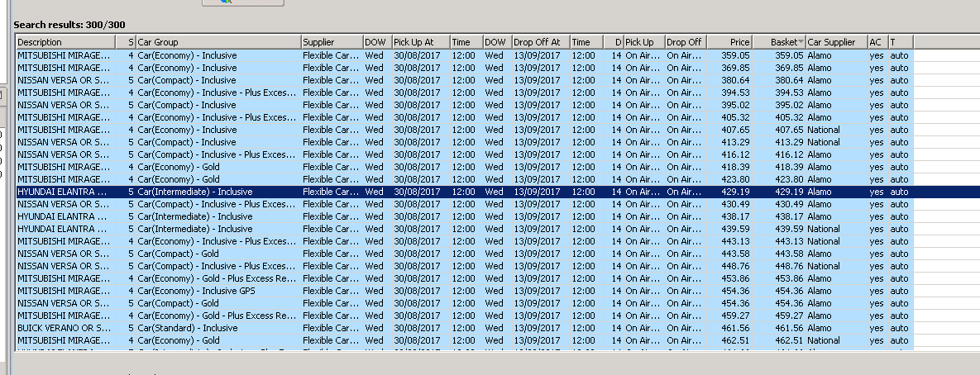Select Price cell 418.39
The height and width of the screenshot is (375, 980).
click(736, 167)
